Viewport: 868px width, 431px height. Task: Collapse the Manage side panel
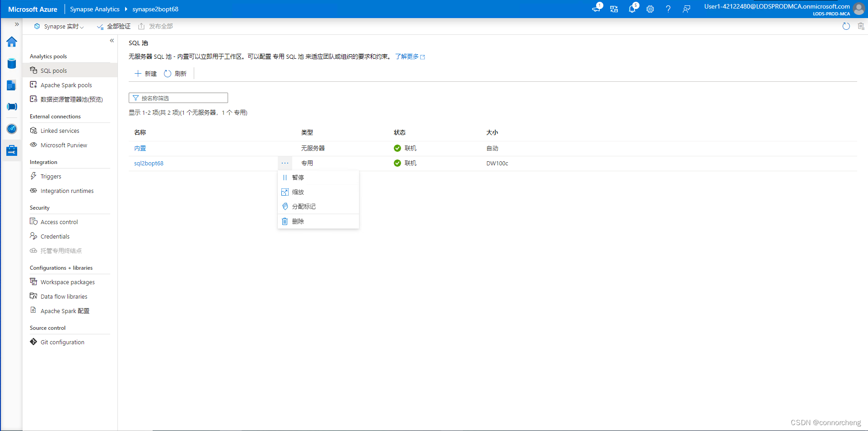coord(112,41)
